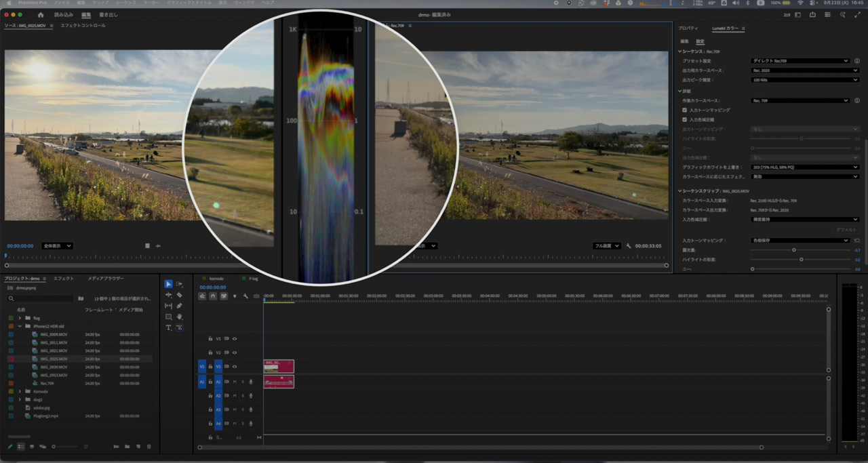Image resolution: width=868 pixels, height=463 pixels.
Task: Open the プリセット設定 dropdown
Action: pyautogui.click(x=800, y=61)
